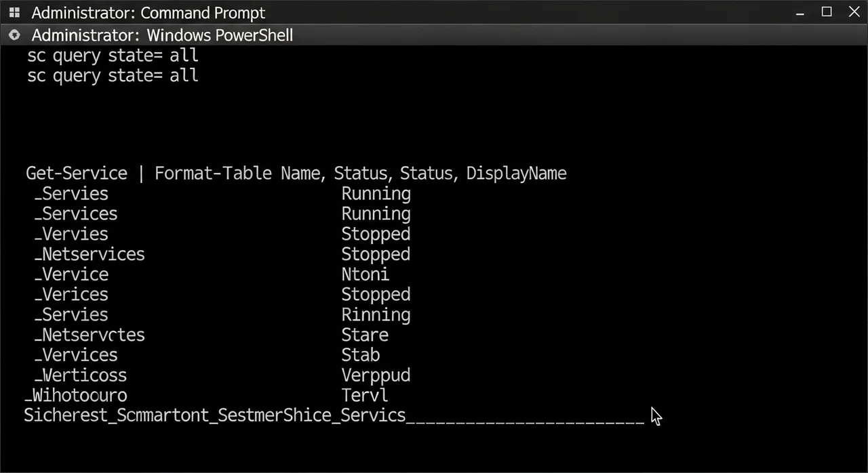
Task: Click the _Werticoss service name
Action: [x=81, y=375]
